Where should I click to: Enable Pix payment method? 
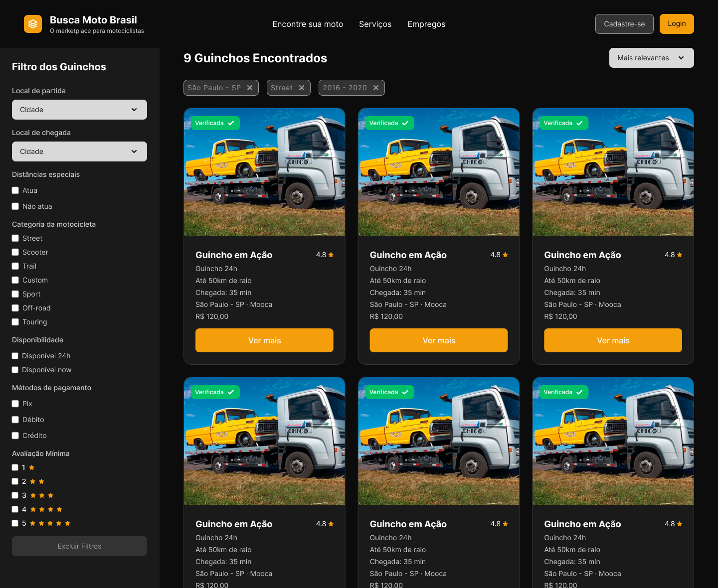15,404
